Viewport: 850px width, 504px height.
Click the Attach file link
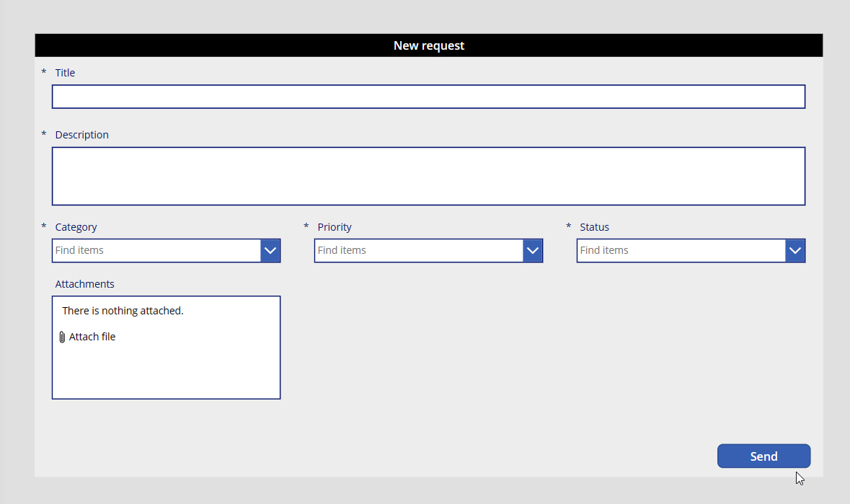(x=92, y=337)
